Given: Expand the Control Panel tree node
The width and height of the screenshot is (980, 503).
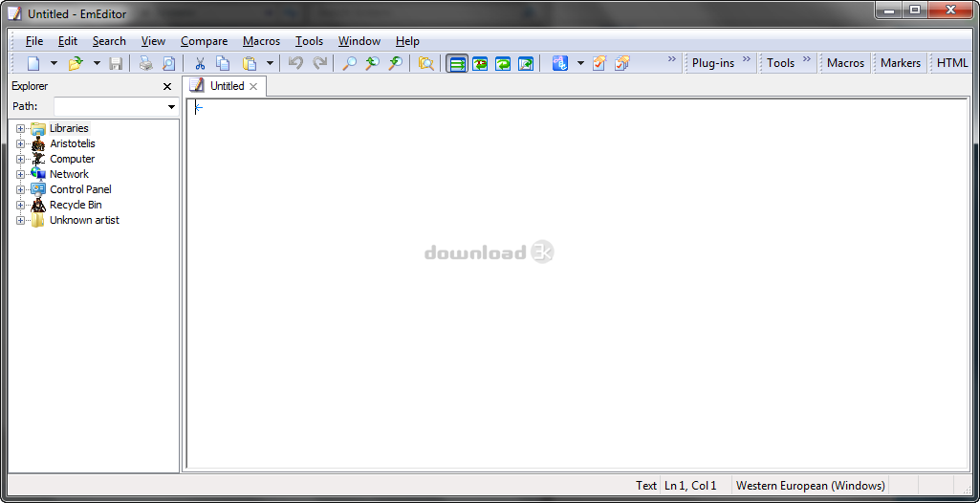Looking at the screenshot, I should tap(21, 190).
